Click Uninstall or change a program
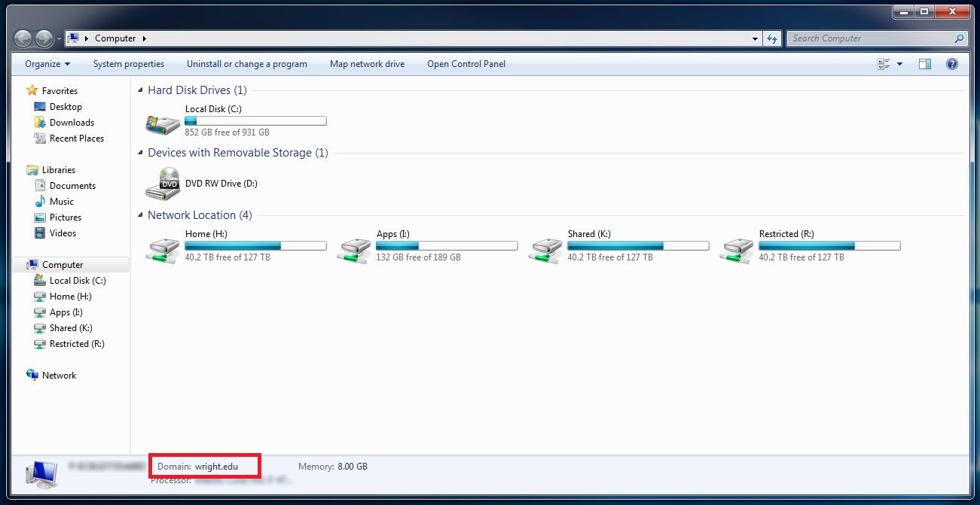Viewport: 980px width, 505px height. coord(246,64)
